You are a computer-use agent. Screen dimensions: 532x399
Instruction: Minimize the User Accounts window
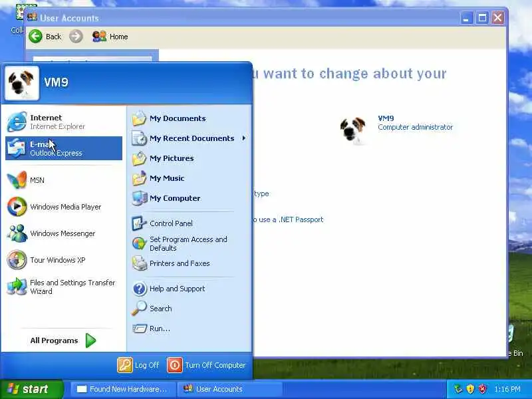pos(467,18)
